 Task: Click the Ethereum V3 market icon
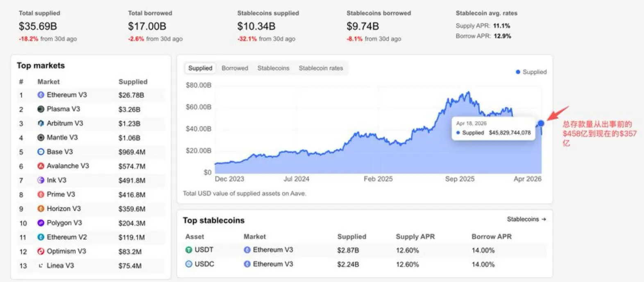click(41, 95)
